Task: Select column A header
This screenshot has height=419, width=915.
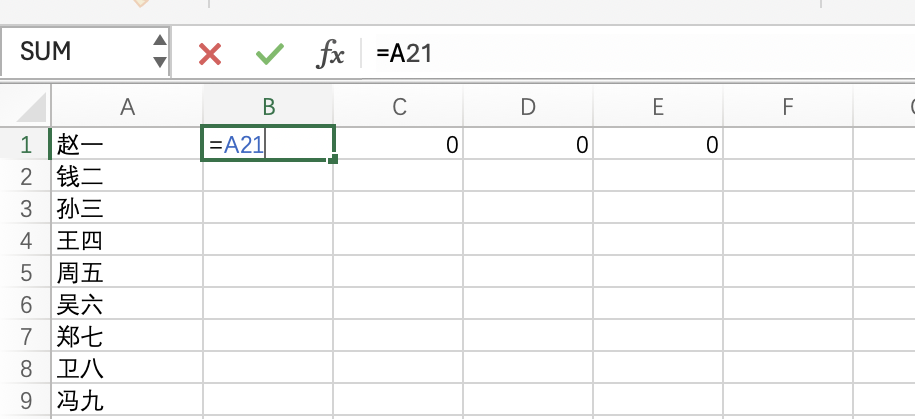Action: [127, 107]
